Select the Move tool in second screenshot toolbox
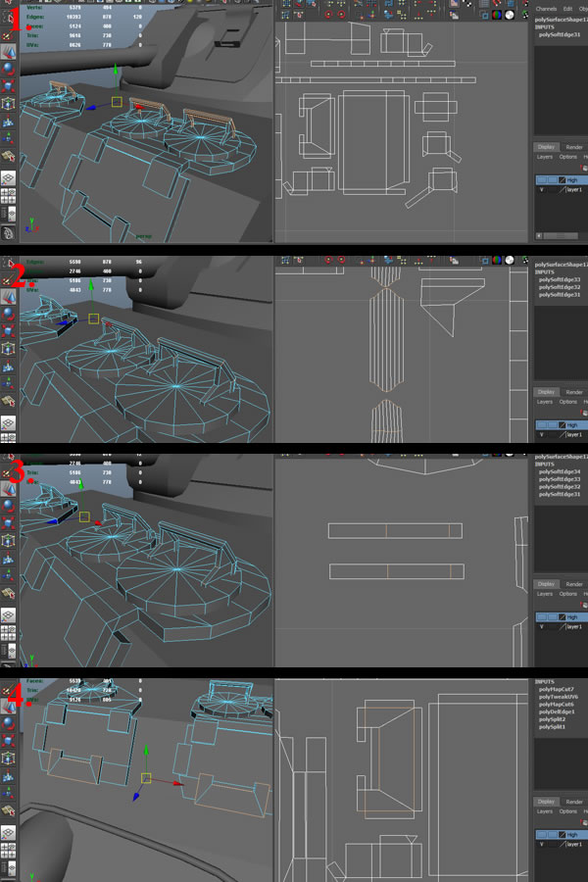The image size is (588, 882). point(8,297)
